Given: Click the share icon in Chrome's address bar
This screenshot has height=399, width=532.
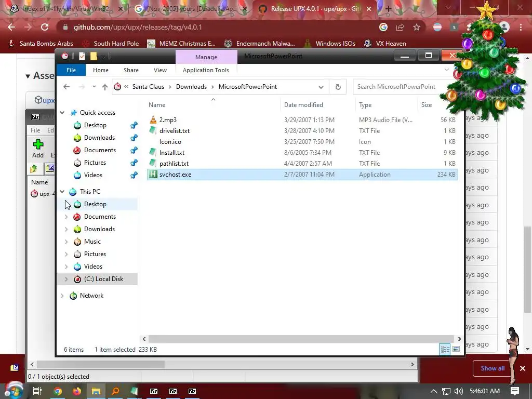Looking at the screenshot, I should tap(400, 28).
